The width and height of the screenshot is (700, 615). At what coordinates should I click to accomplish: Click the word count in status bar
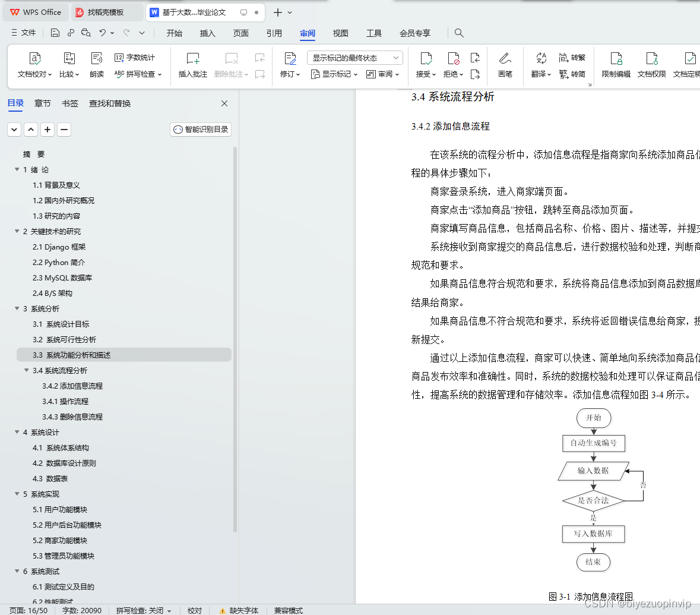coord(82,610)
